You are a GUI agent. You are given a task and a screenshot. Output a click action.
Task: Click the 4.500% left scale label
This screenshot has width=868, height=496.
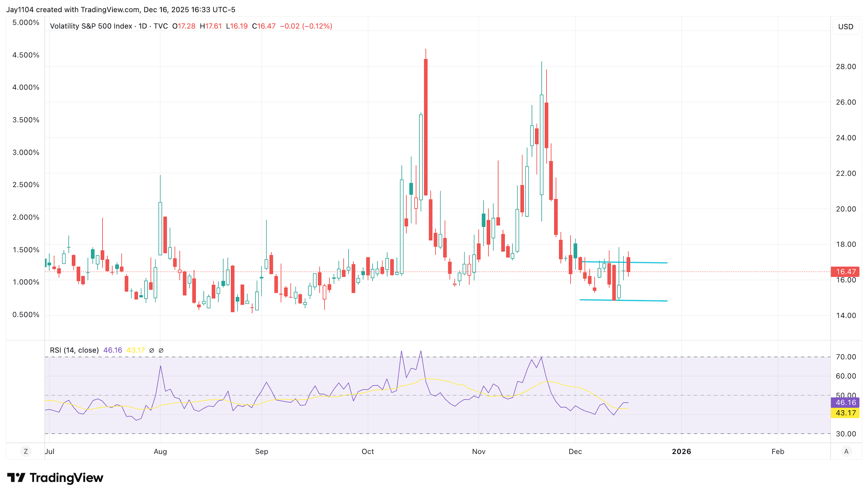pyautogui.click(x=26, y=55)
